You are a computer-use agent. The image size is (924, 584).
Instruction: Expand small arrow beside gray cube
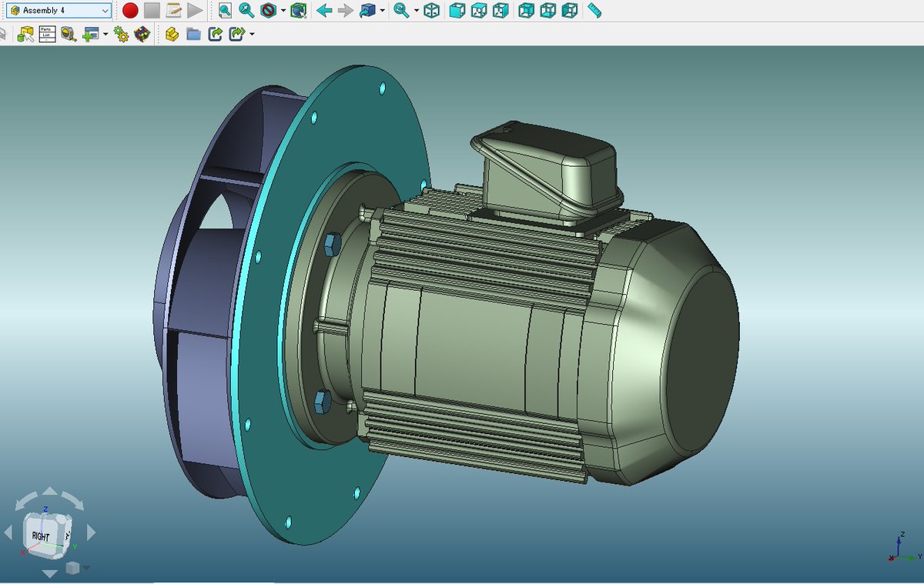[x=85, y=568]
